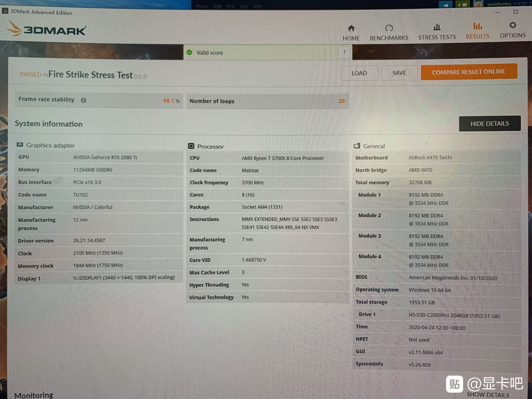532x399 pixels.
Task: Click the Stress Tests bar chart icon
Action: point(437,27)
